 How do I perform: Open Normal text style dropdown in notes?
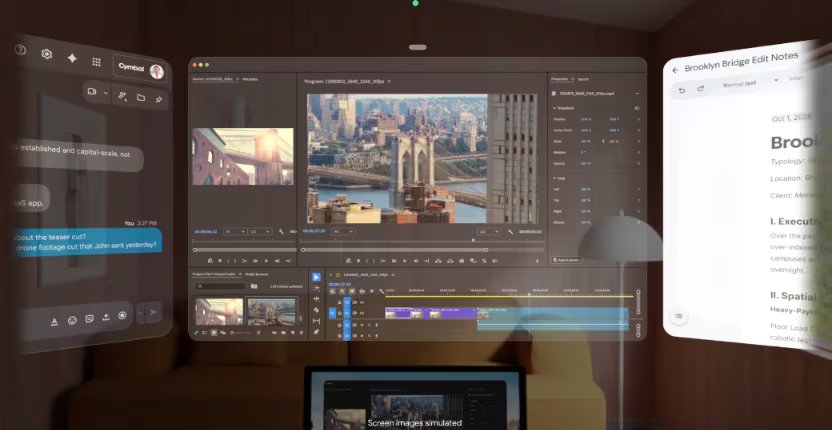pyautogui.click(x=749, y=83)
